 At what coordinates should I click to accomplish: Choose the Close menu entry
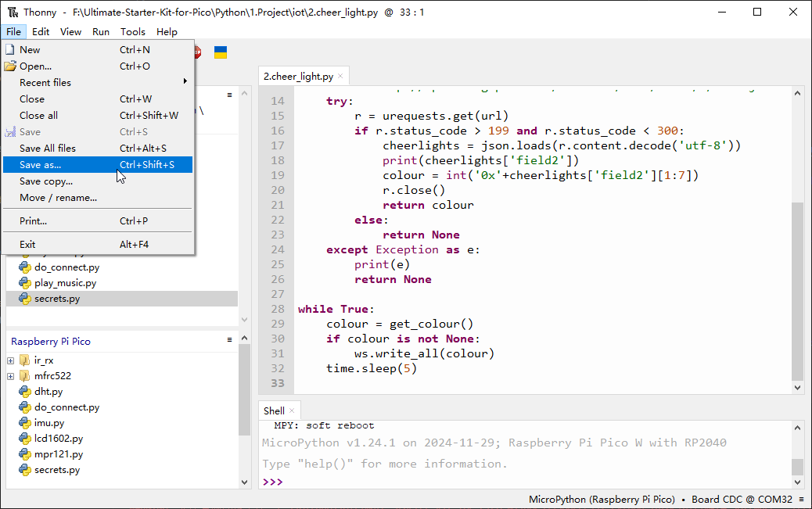pyautogui.click(x=98, y=99)
